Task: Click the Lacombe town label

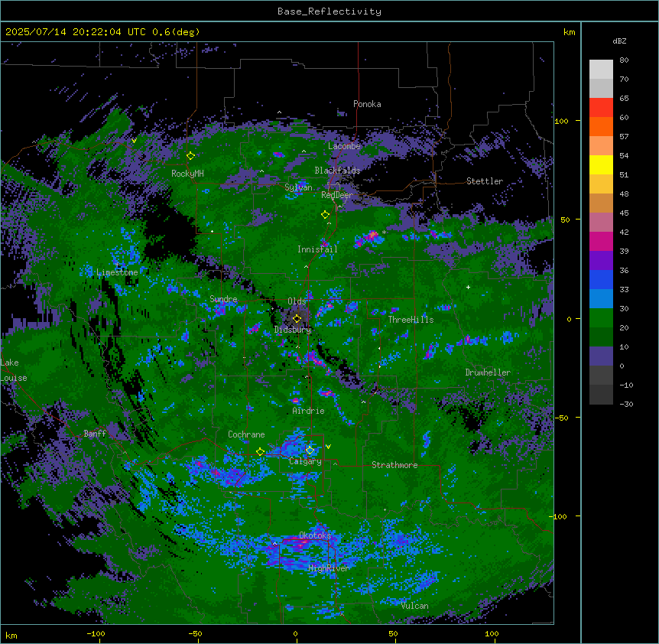Action: pyautogui.click(x=344, y=146)
